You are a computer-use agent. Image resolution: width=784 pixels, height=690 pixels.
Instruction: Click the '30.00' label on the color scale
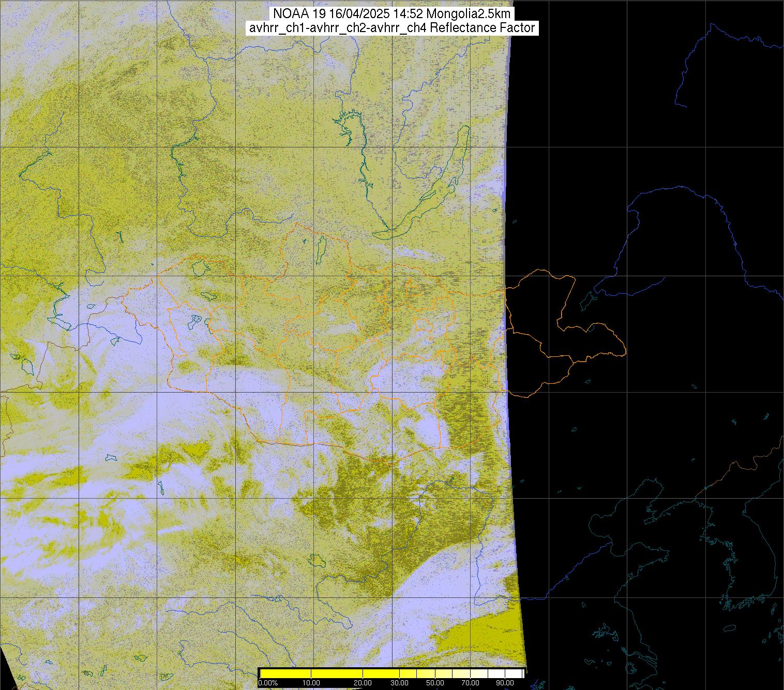[399, 683]
